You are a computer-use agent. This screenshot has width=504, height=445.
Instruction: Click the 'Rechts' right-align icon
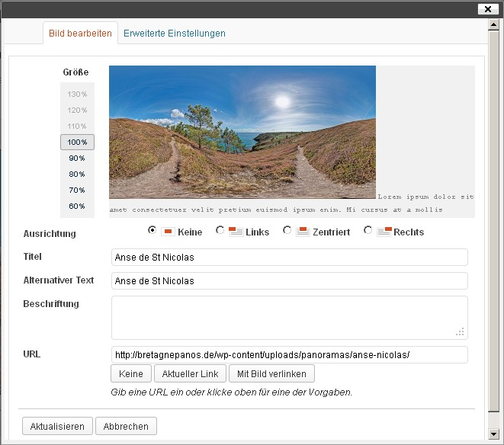tap(384, 232)
